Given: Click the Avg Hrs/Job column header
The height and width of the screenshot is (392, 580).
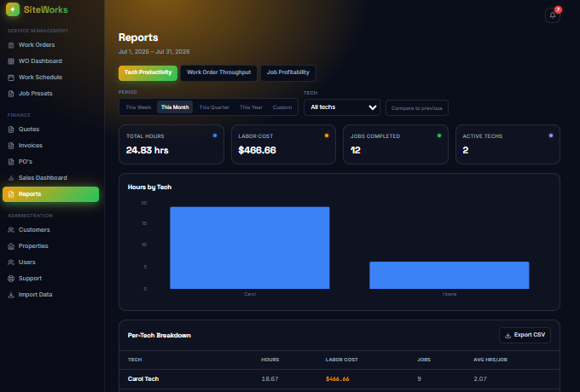Looking at the screenshot, I should pyautogui.click(x=490, y=360).
